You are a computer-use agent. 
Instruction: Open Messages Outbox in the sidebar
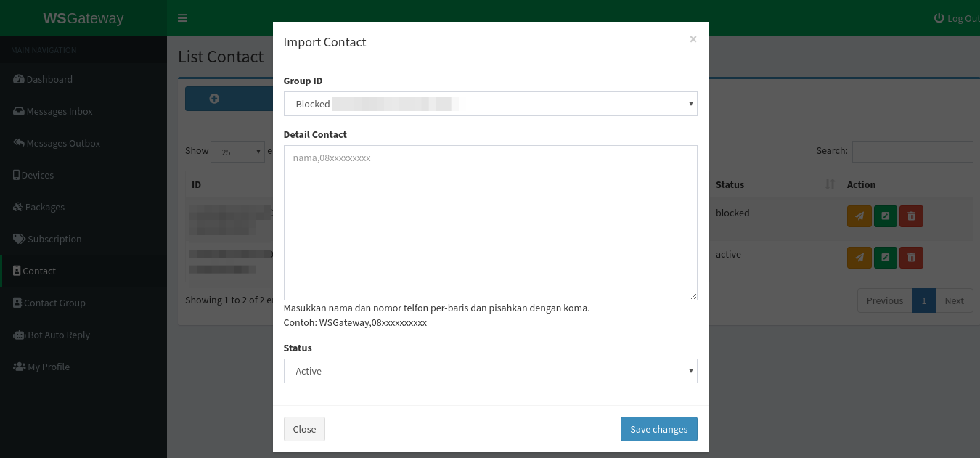click(x=83, y=143)
